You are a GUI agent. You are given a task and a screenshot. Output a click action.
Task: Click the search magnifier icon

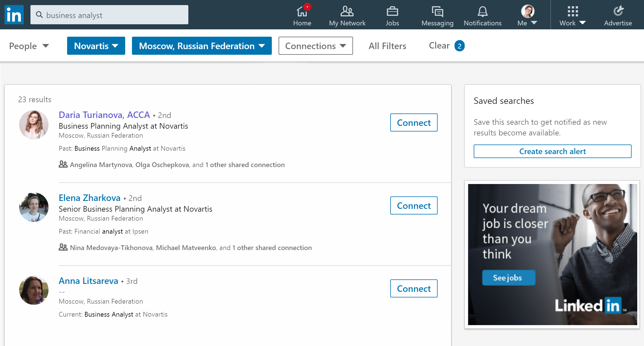tap(39, 15)
